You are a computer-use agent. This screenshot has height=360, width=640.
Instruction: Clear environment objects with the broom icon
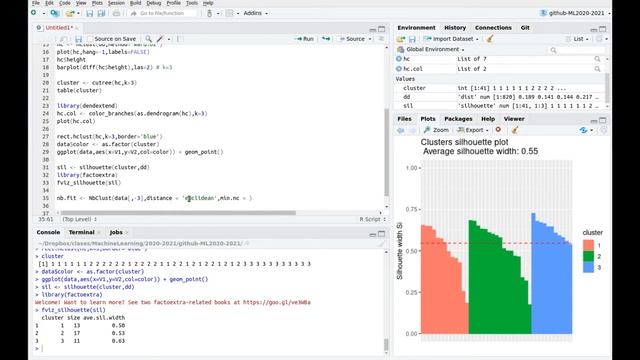pos(490,39)
